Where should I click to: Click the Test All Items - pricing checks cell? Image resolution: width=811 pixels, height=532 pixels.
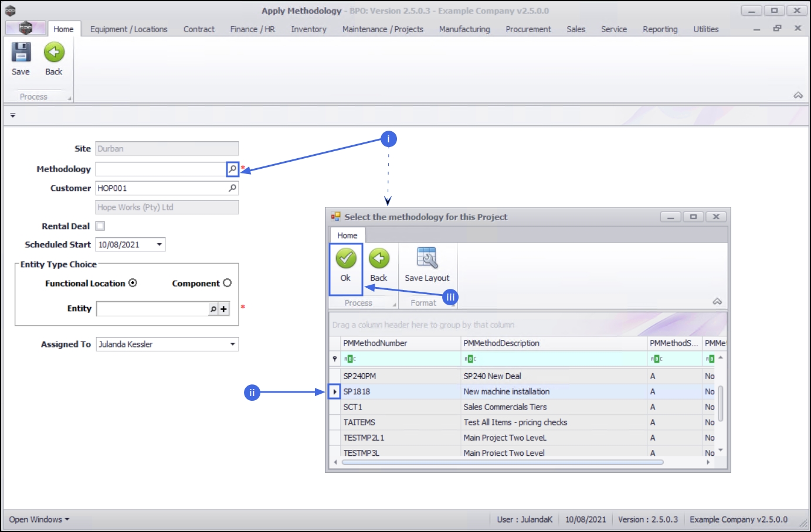(x=554, y=422)
